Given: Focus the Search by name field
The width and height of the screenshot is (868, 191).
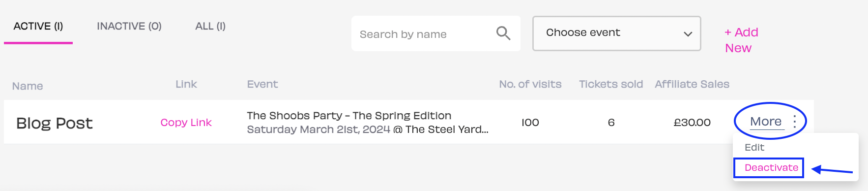Looking at the screenshot, I should (x=435, y=33).
